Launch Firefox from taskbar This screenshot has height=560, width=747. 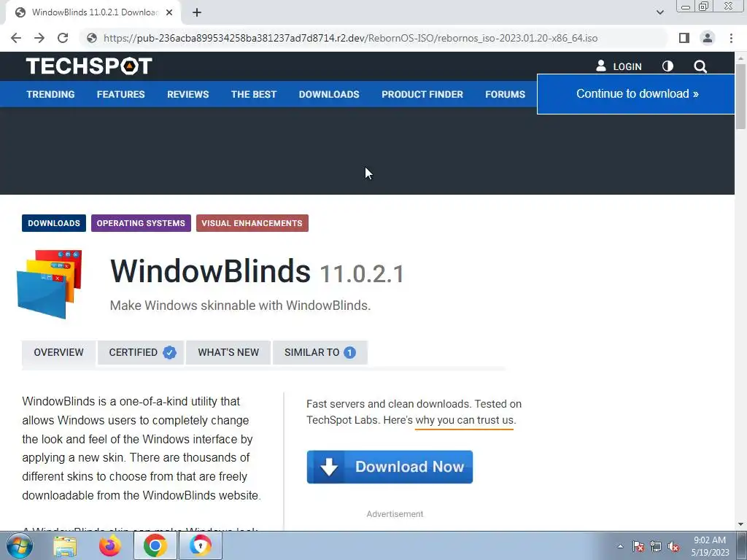point(110,546)
